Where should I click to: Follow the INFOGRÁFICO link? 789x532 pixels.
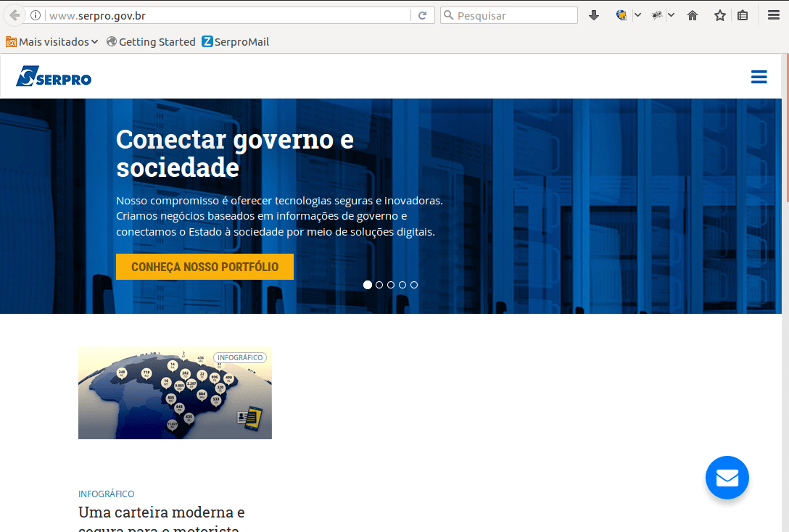tap(106, 494)
